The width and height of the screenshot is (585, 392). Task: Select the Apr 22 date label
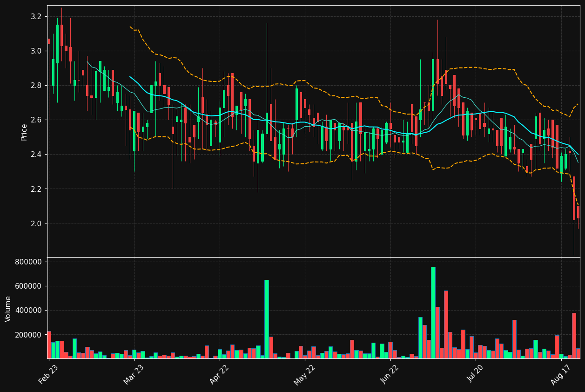click(219, 374)
